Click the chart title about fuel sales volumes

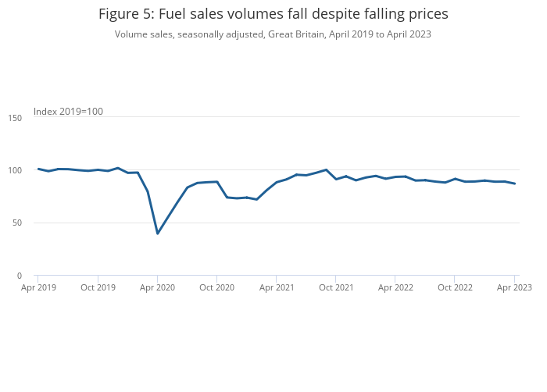[273, 14]
